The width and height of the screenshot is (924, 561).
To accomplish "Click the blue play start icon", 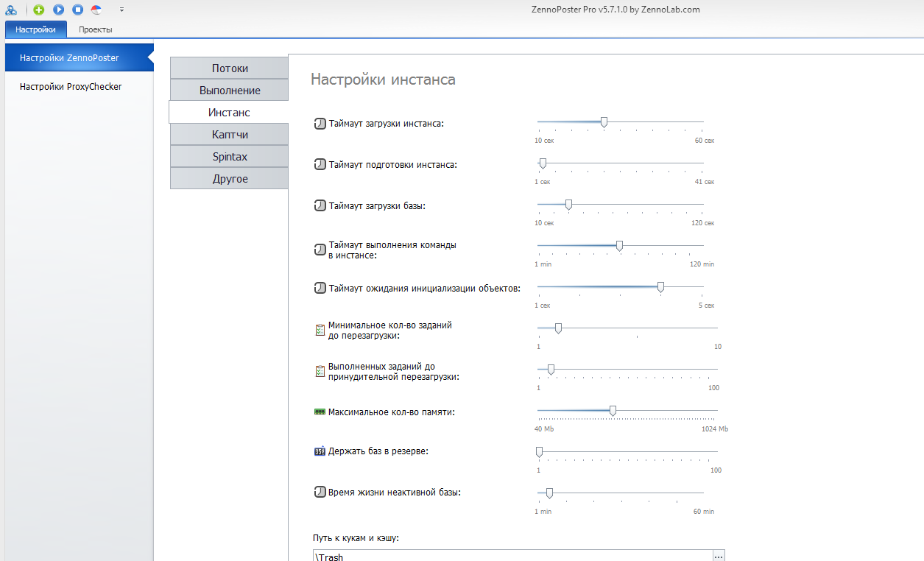I will pos(58,10).
